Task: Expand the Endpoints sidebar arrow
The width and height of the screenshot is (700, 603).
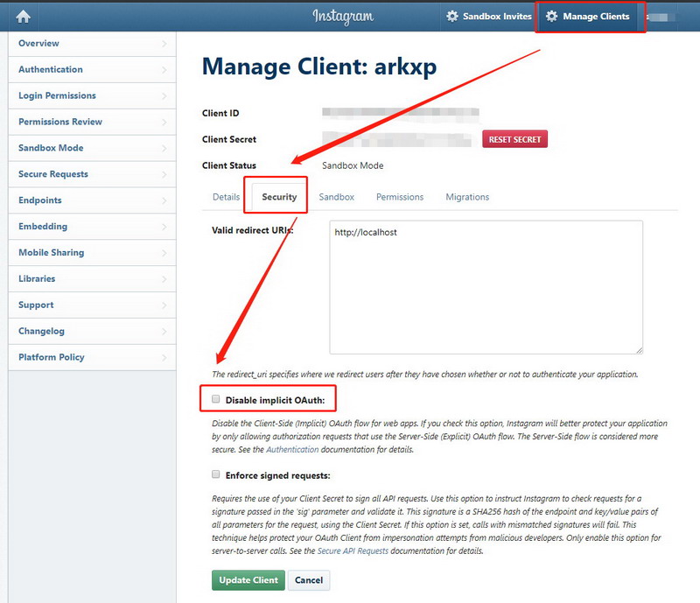Action: pyautogui.click(x=164, y=200)
